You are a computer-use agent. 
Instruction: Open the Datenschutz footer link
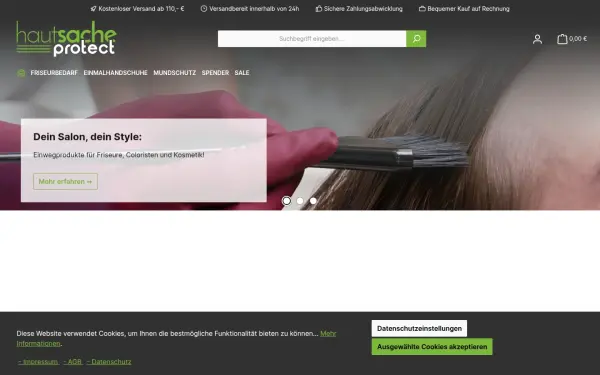click(109, 362)
